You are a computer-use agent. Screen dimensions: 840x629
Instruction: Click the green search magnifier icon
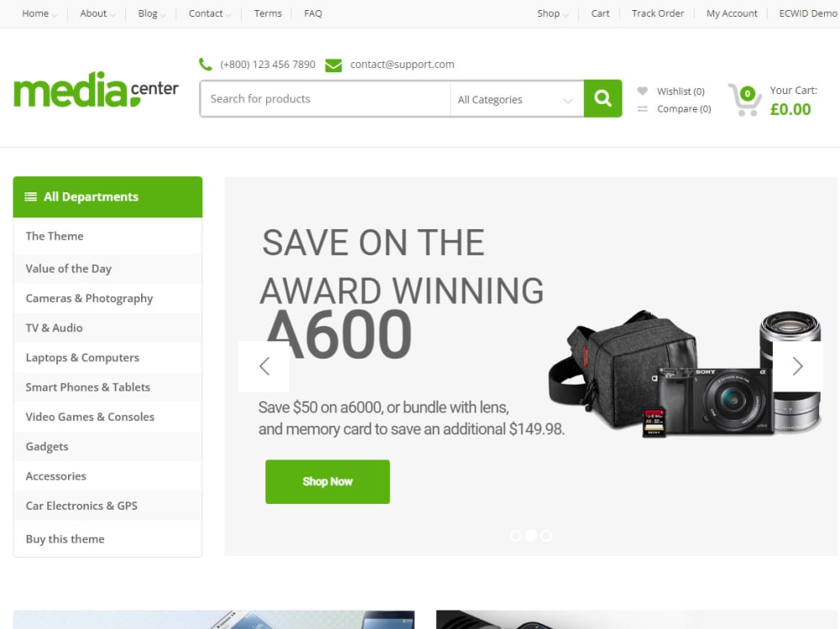tap(602, 98)
